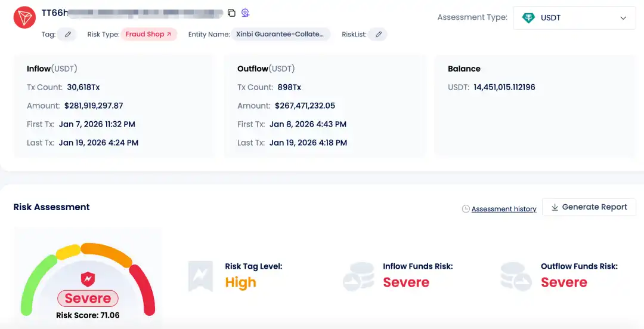Click the Generate Report button

pyautogui.click(x=589, y=207)
